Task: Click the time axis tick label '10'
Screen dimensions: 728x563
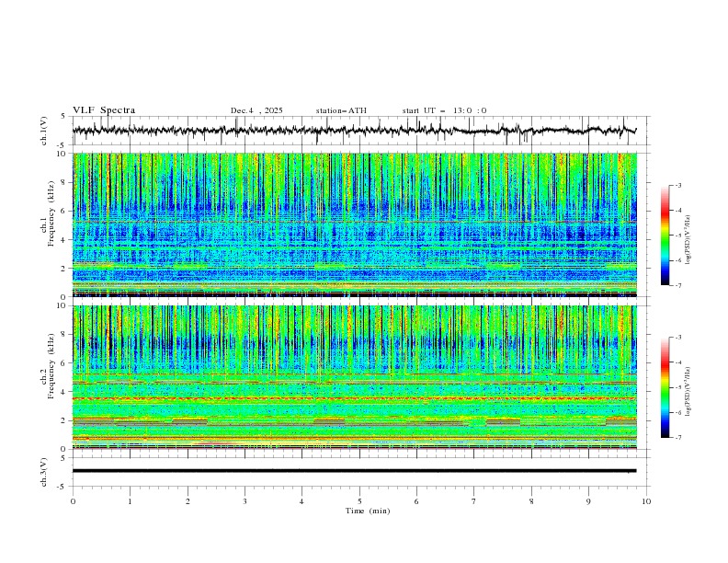Action: click(x=646, y=501)
